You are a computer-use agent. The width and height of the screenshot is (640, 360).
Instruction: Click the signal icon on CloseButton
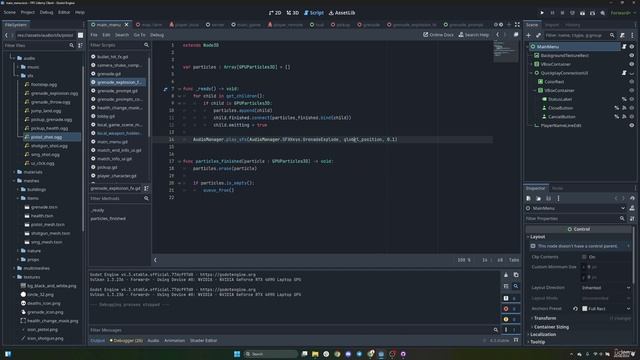[624, 108]
